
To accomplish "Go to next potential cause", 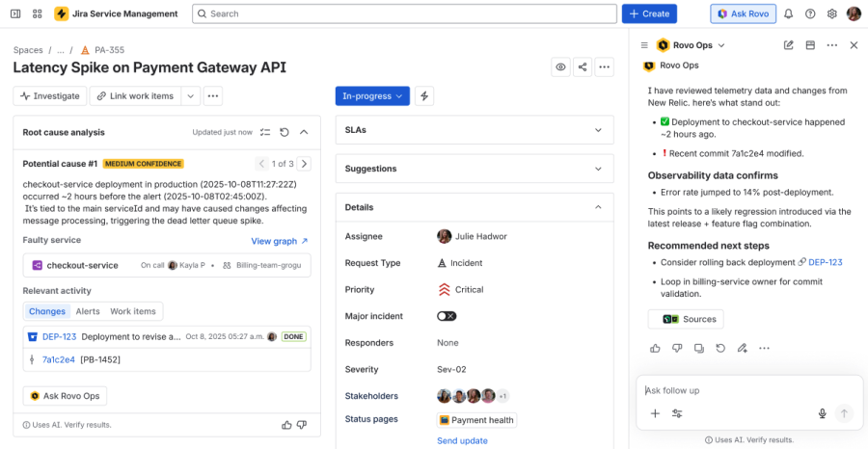I will (304, 164).
